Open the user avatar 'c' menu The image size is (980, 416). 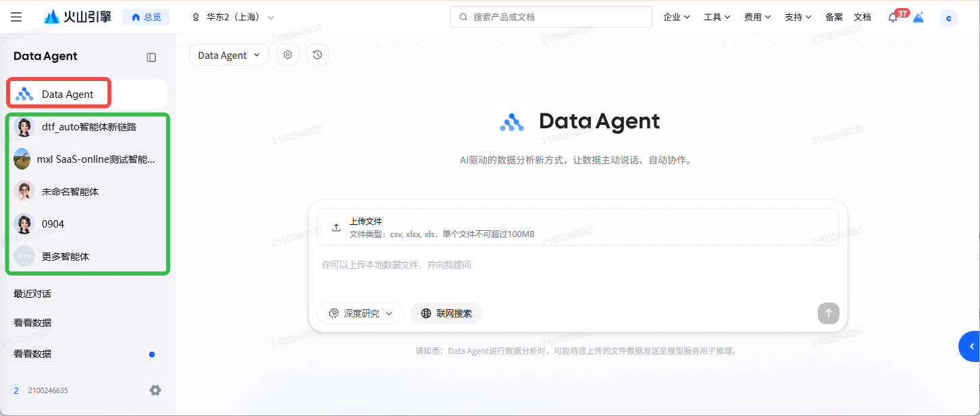tap(949, 18)
